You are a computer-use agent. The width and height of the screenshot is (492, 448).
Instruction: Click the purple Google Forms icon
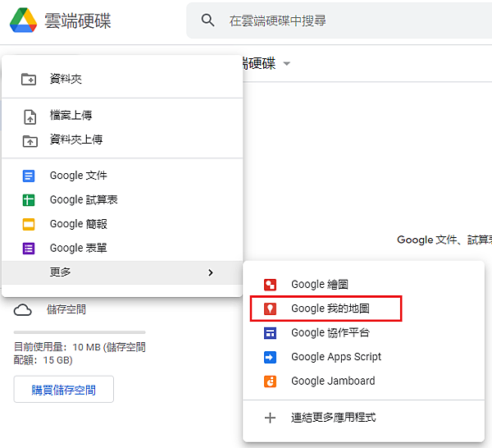point(29,249)
